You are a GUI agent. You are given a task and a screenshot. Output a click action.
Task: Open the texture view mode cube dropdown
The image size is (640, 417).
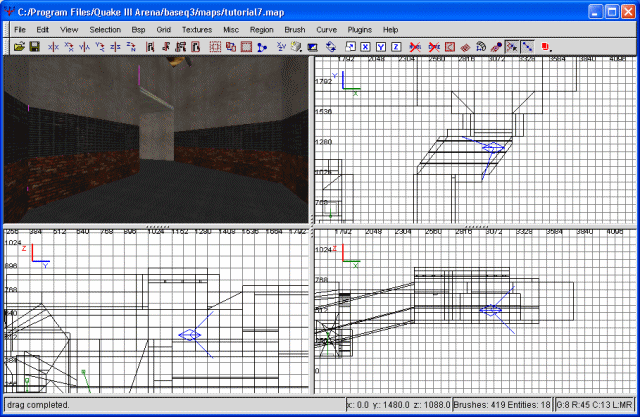tap(297, 47)
